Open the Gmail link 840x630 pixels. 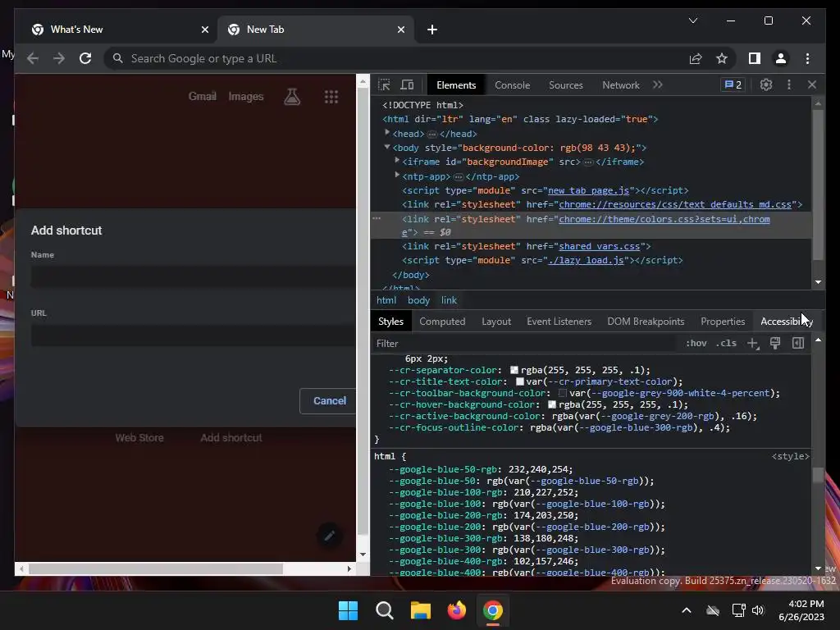[202, 97]
